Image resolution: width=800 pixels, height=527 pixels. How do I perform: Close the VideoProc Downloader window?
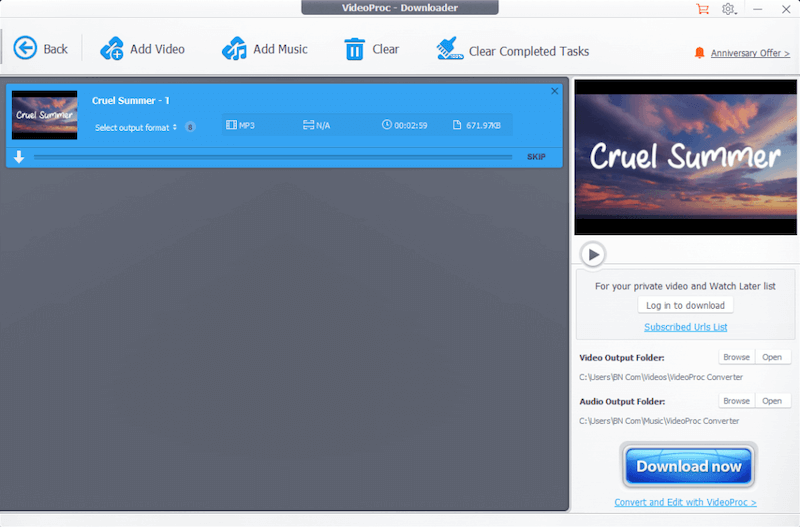[786, 9]
